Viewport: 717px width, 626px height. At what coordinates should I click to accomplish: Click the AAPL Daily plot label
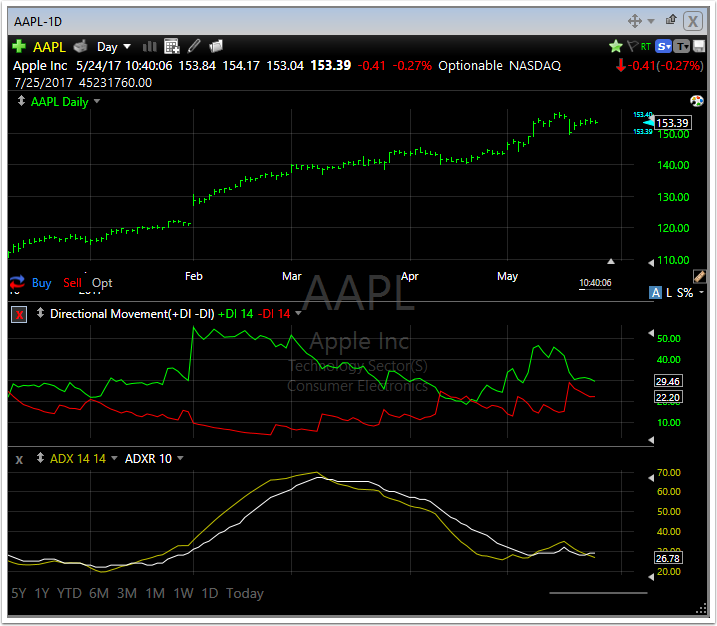pyautogui.click(x=59, y=102)
